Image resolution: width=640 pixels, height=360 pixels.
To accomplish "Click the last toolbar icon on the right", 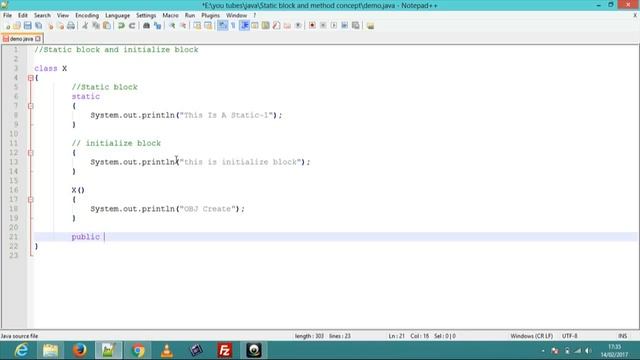I will [370, 26].
